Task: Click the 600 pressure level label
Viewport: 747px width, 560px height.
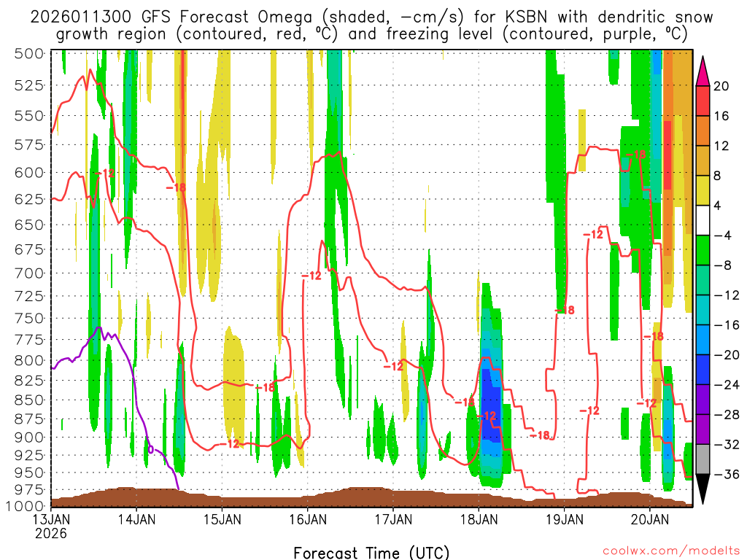Action: [x=29, y=172]
